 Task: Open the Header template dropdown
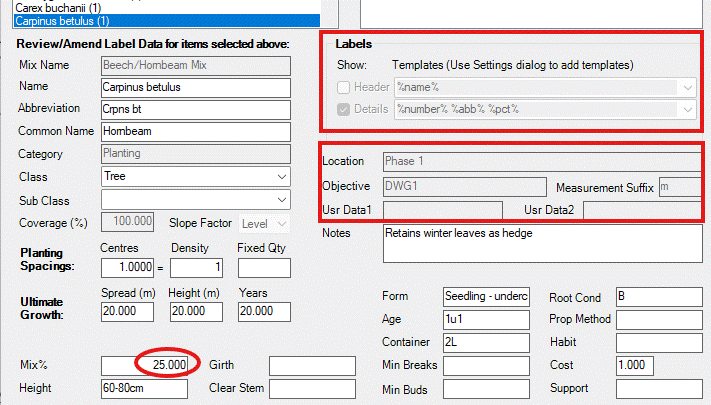686,87
